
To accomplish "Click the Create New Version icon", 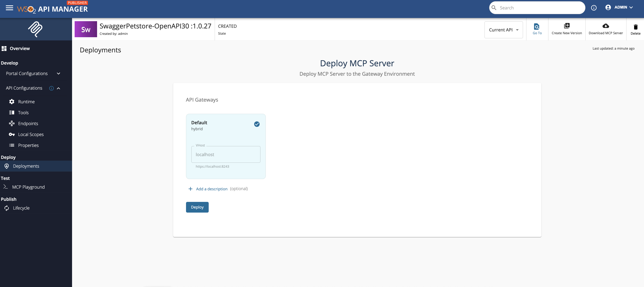I will click(x=567, y=26).
